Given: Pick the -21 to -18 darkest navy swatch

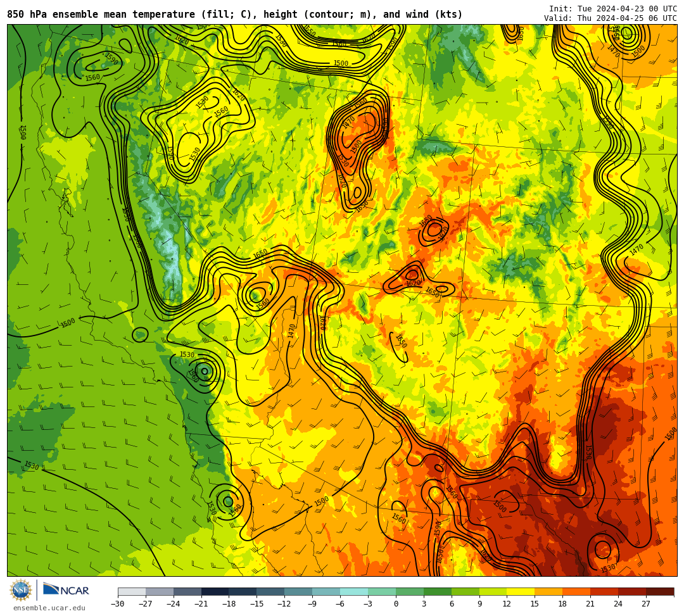Looking at the screenshot, I should (x=215, y=591).
